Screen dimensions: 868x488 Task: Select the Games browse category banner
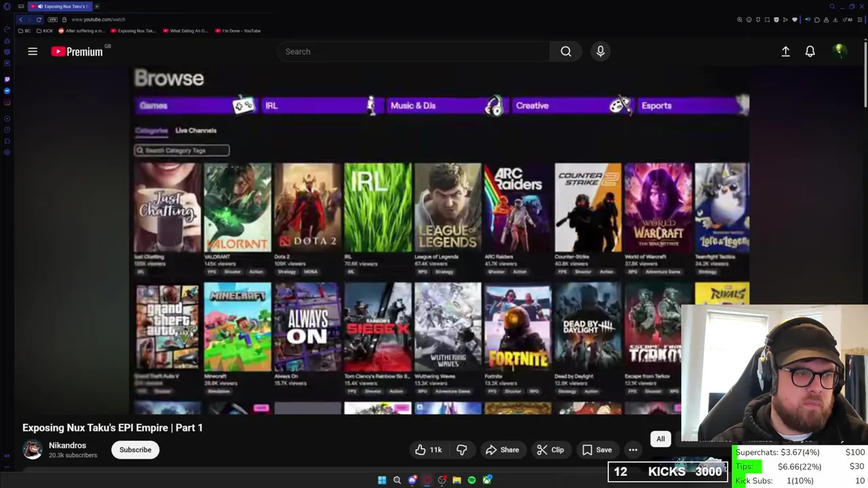click(x=195, y=106)
